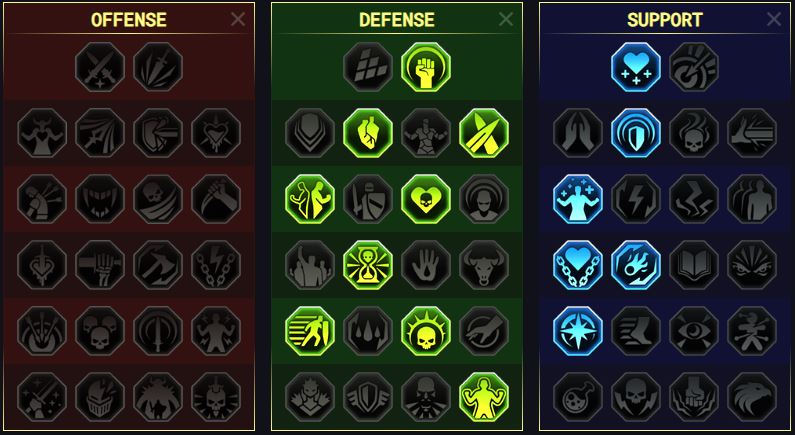Close the Offense panel
Screen dimensions: 795x435
238,19
